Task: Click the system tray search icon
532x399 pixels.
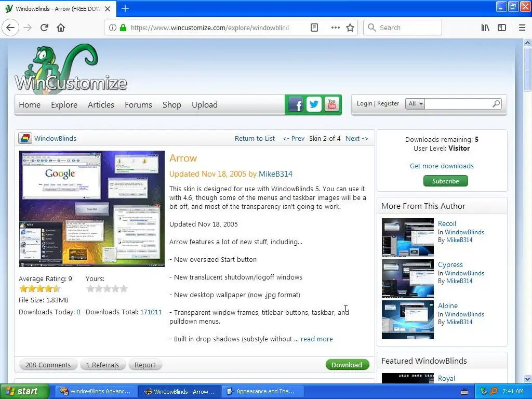Action: tap(494, 391)
